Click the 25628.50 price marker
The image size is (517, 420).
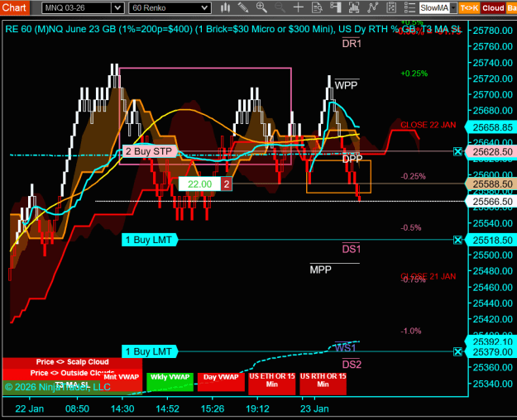coord(491,152)
